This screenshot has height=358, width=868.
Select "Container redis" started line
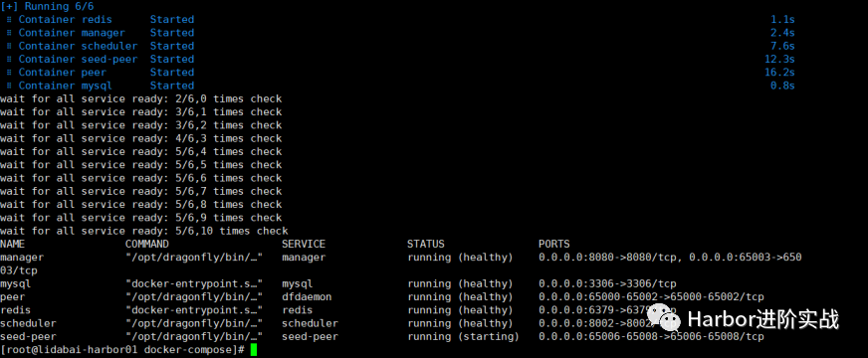(101, 20)
